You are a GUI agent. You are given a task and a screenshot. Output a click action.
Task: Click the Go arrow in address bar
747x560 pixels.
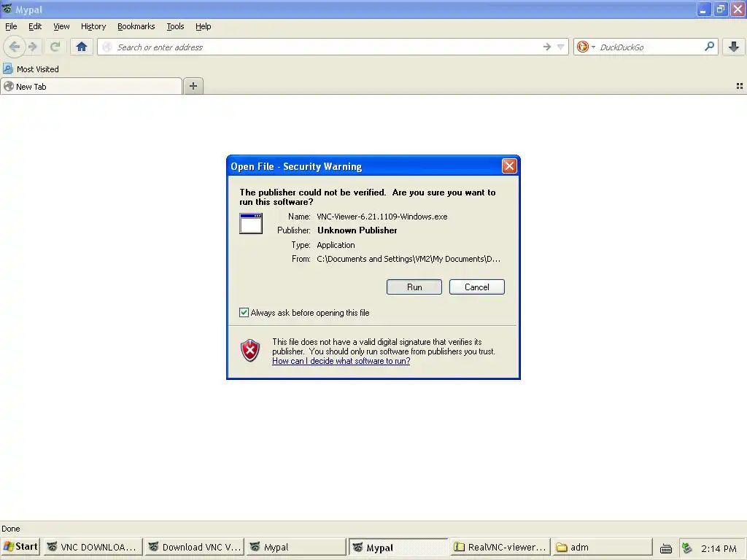click(547, 47)
